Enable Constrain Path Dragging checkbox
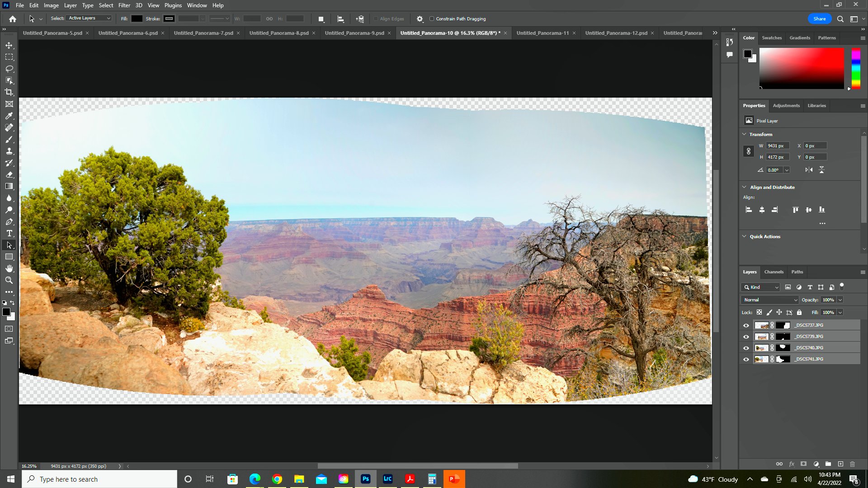 click(x=432, y=19)
